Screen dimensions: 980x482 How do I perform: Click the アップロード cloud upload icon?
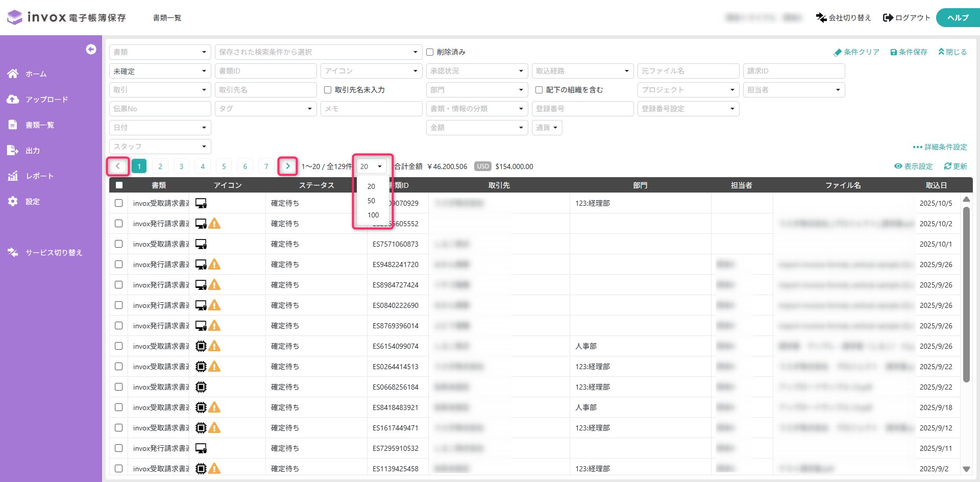[x=13, y=100]
